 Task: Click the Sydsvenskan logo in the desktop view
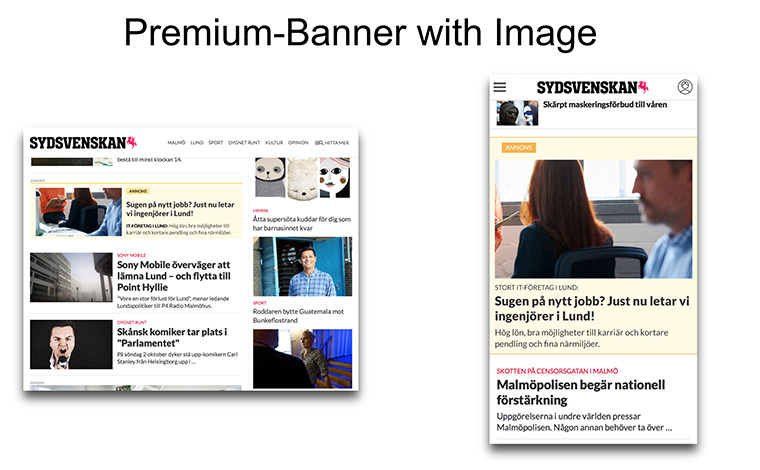click(83, 143)
